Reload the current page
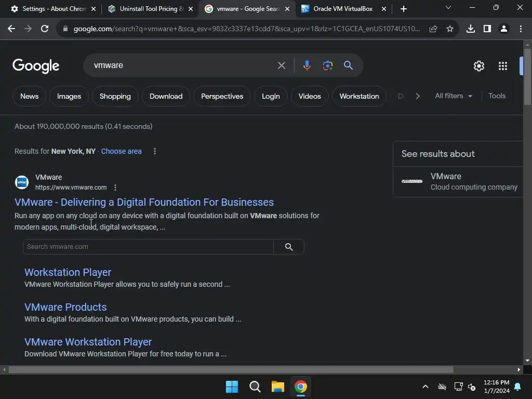This screenshot has width=532, height=399. 45,29
